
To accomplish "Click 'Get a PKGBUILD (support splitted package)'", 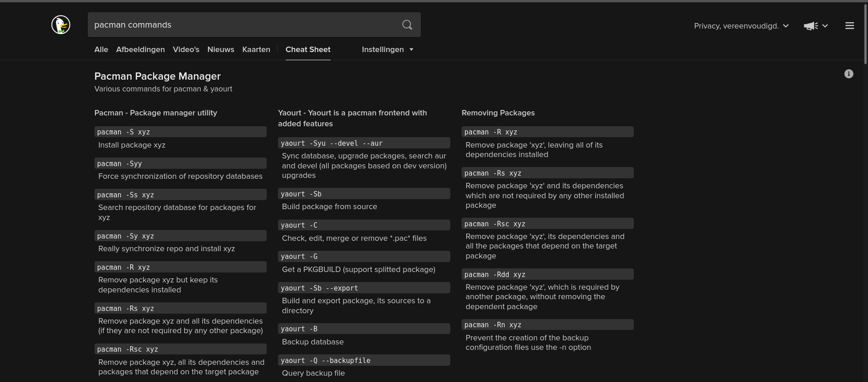I will [x=359, y=269].
